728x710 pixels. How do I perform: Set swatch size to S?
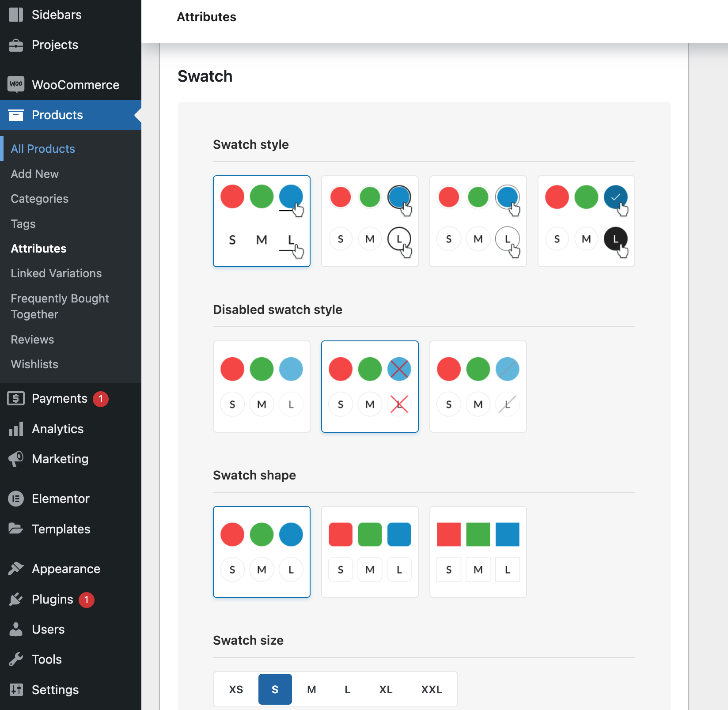pyautogui.click(x=275, y=689)
